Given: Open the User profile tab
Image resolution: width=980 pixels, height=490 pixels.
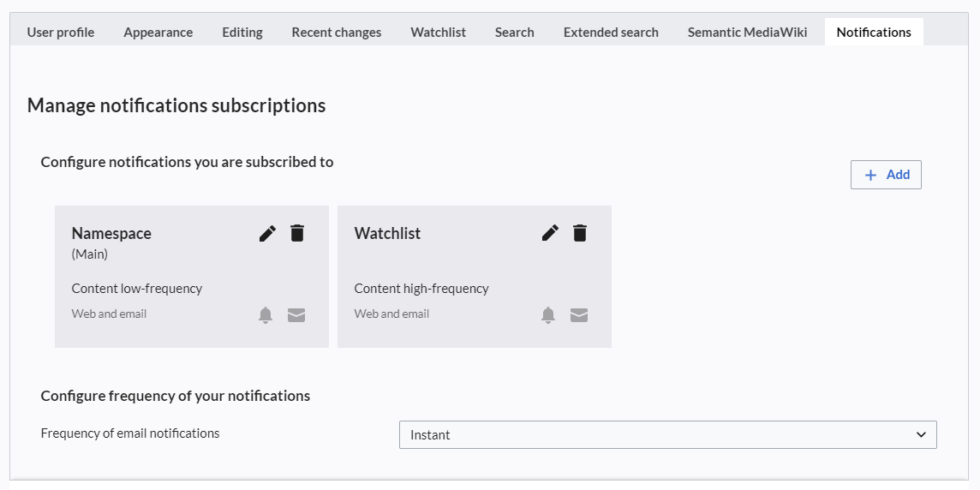Looking at the screenshot, I should pos(61,32).
